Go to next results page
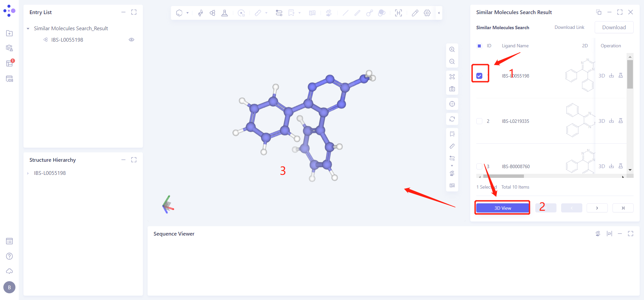Screen dimensions: 644x300 click(x=597, y=208)
